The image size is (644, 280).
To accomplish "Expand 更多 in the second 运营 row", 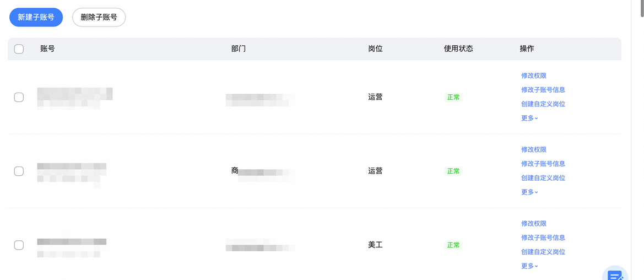I will point(529,192).
